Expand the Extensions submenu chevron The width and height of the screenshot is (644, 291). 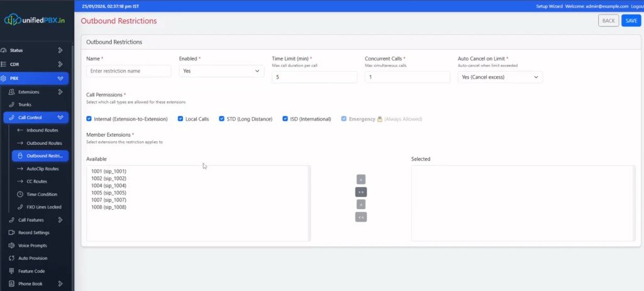tap(60, 92)
